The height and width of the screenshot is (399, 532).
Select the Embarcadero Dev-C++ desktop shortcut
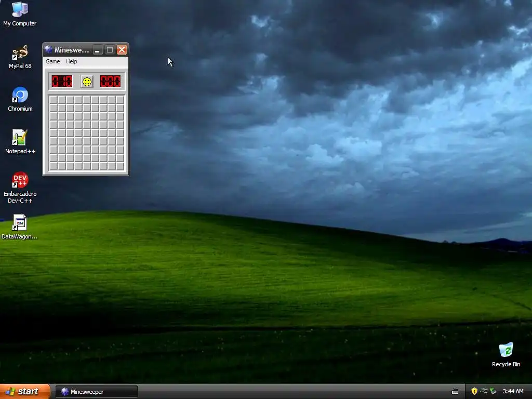20,188
